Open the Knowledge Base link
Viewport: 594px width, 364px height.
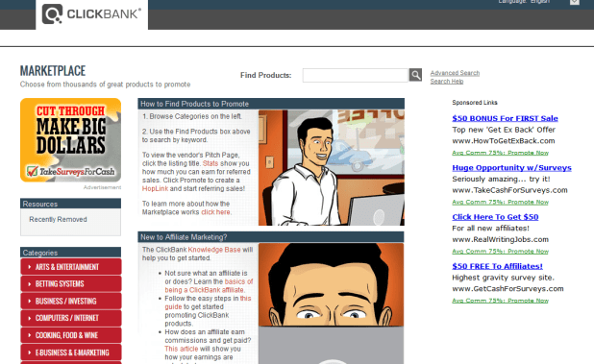click(214, 250)
